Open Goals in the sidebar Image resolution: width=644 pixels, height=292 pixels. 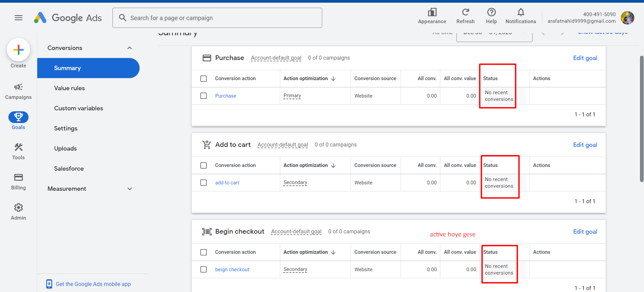click(18, 121)
